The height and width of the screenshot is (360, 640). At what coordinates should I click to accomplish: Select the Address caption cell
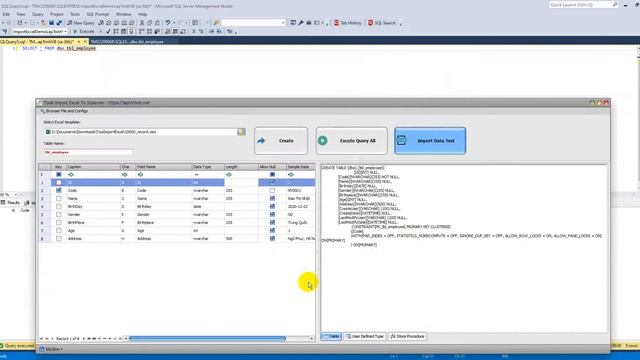93,238
